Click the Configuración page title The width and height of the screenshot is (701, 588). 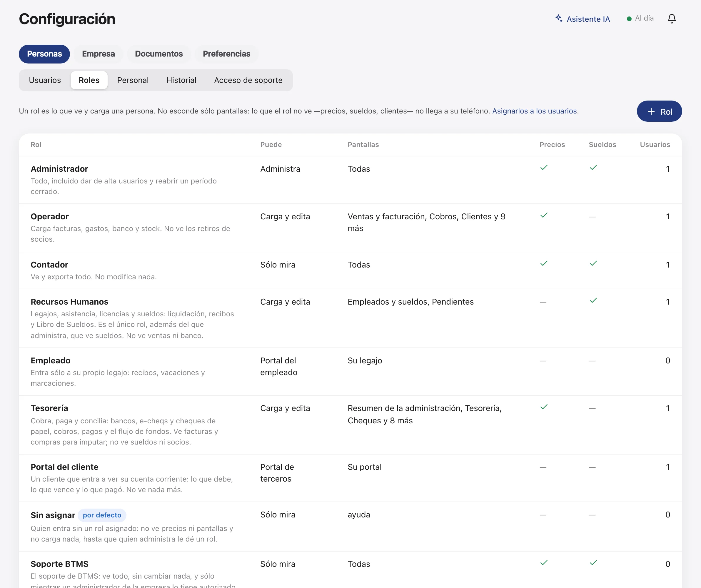[x=67, y=19]
